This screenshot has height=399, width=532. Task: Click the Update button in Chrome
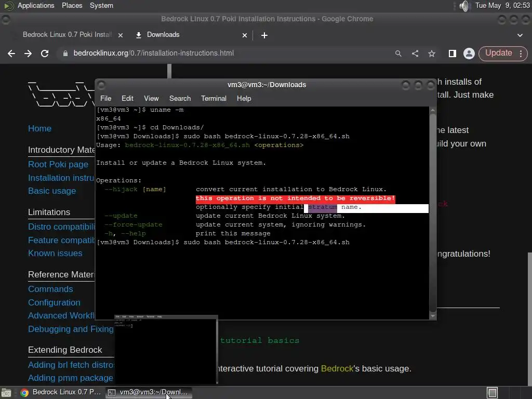click(x=498, y=53)
